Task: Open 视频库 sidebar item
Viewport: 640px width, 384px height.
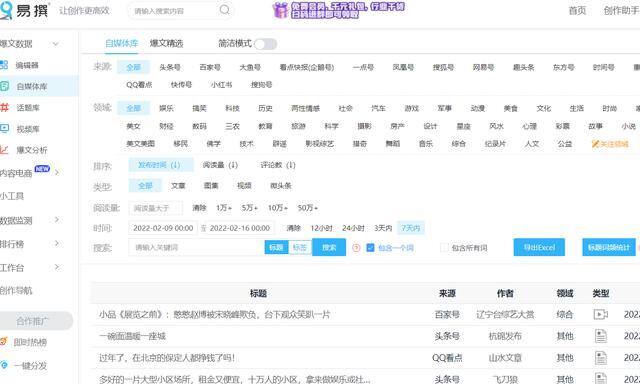Action: (x=28, y=129)
